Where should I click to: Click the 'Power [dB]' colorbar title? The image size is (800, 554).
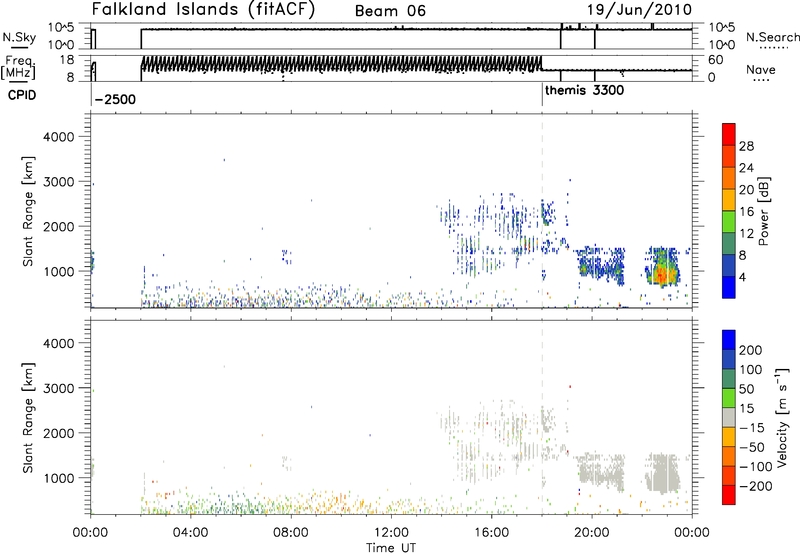(764, 211)
